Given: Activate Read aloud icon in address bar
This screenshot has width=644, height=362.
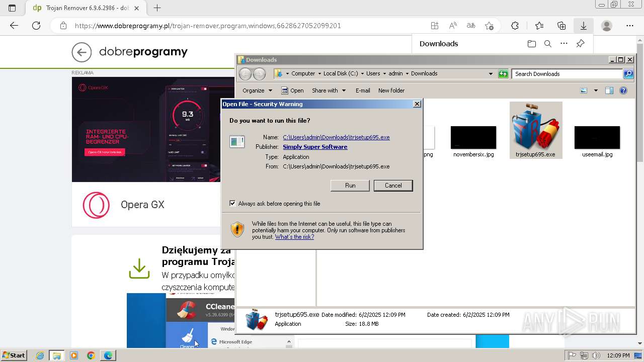Looking at the screenshot, I should pyautogui.click(x=453, y=26).
